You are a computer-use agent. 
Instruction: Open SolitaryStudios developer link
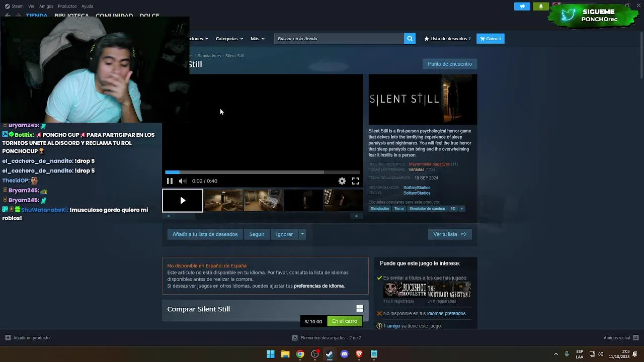417,188
